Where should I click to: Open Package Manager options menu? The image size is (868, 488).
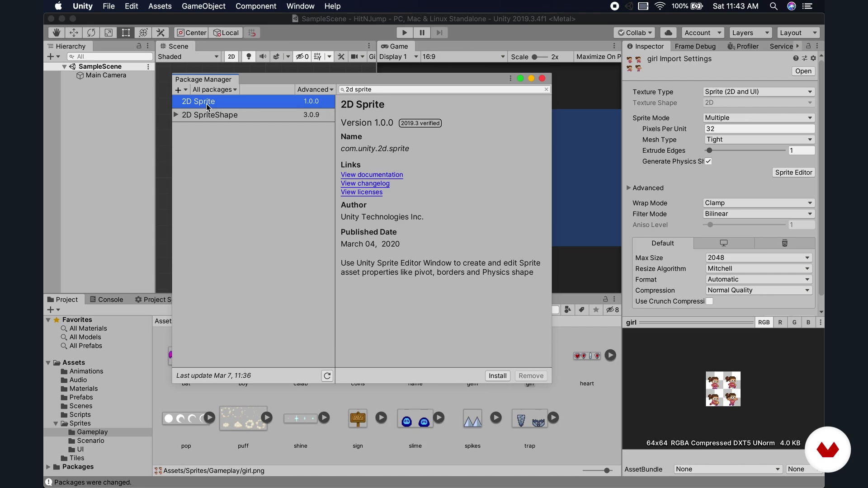pos(510,79)
